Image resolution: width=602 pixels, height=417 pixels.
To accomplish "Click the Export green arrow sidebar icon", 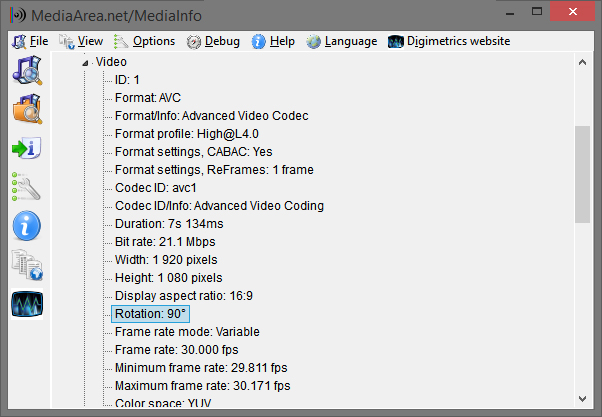I will (27, 148).
